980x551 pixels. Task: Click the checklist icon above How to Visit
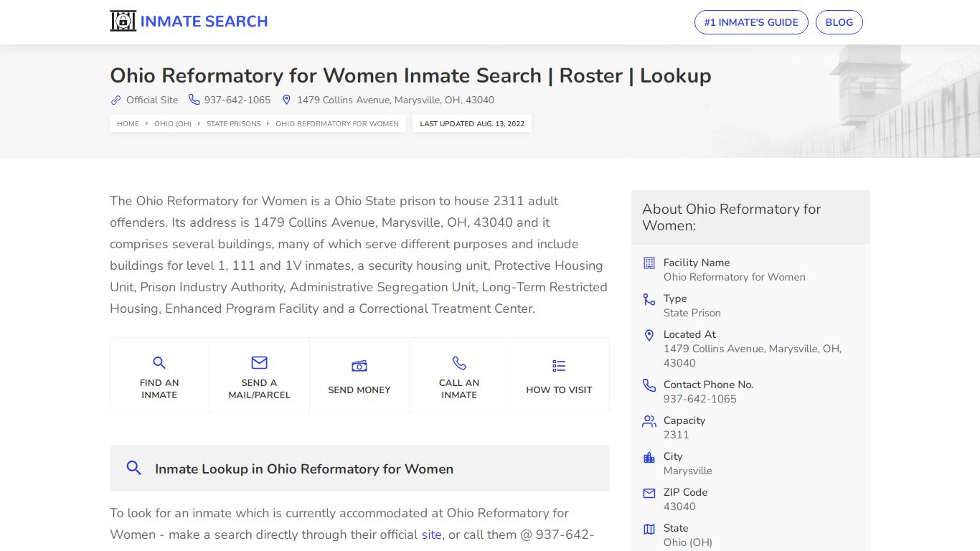[559, 366]
